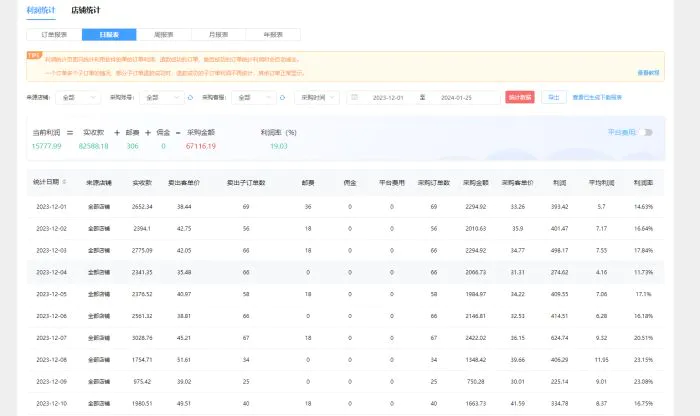
Task: Click end date field 2024-01-25
Action: [456, 97]
